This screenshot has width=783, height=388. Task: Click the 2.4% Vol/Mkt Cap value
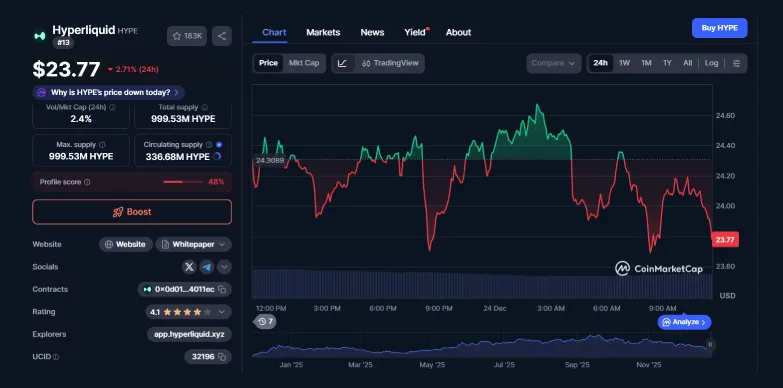[x=81, y=119]
